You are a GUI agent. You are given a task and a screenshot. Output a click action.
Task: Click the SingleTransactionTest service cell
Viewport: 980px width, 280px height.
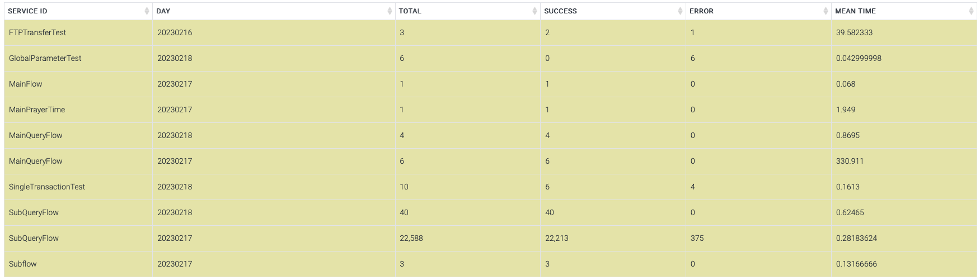(47, 187)
